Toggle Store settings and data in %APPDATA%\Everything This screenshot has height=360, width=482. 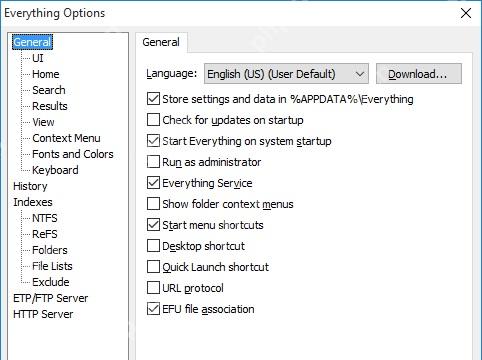tap(153, 99)
